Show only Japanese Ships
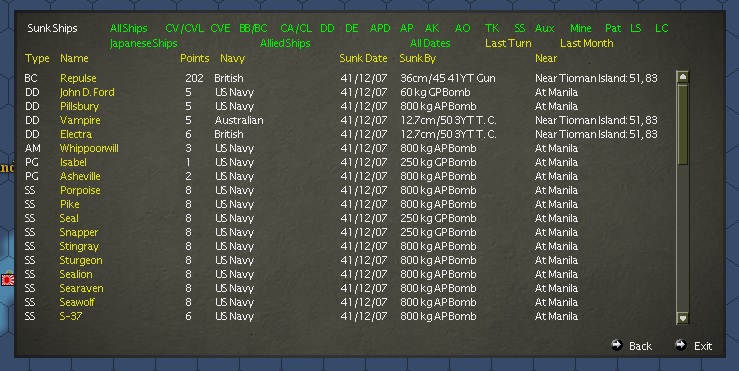 click(143, 43)
